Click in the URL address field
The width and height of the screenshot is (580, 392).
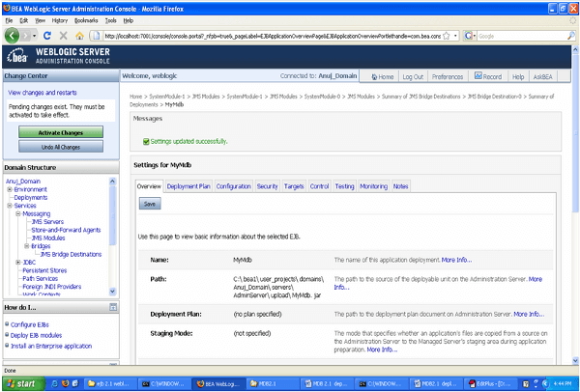[x=272, y=36]
